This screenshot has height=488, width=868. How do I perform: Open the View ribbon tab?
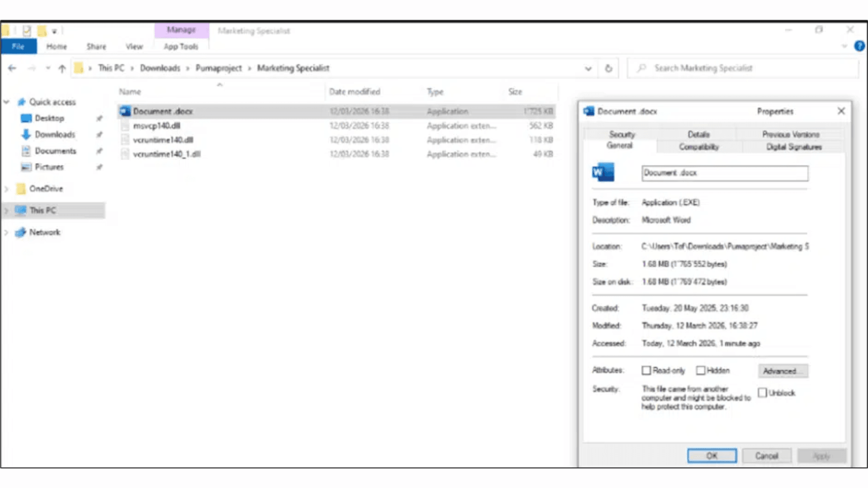[x=134, y=47]
